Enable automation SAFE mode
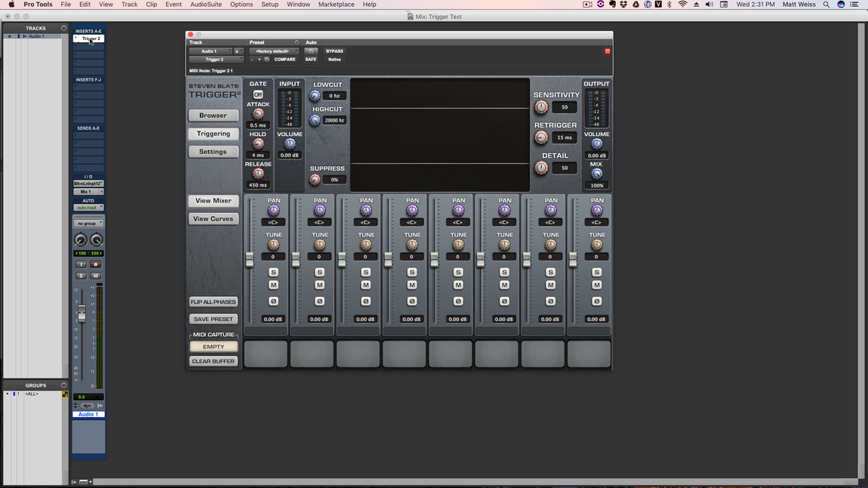 pos(311,59)
